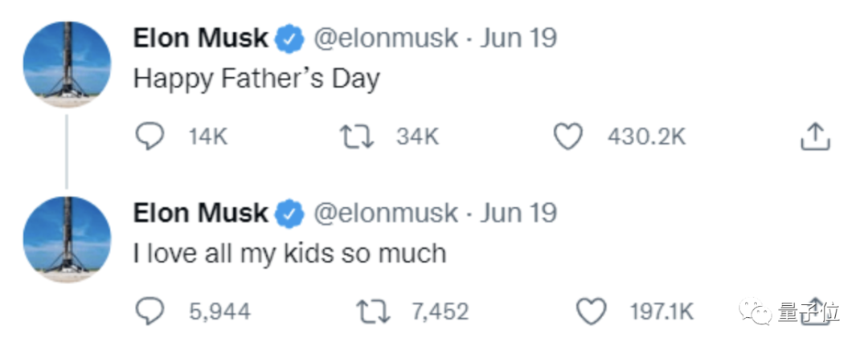Open avatar of the first tweet

68,64
